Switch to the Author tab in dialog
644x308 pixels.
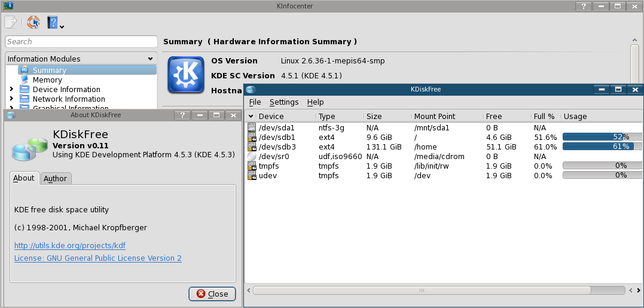pyautogui.click(x=56, y=179)
